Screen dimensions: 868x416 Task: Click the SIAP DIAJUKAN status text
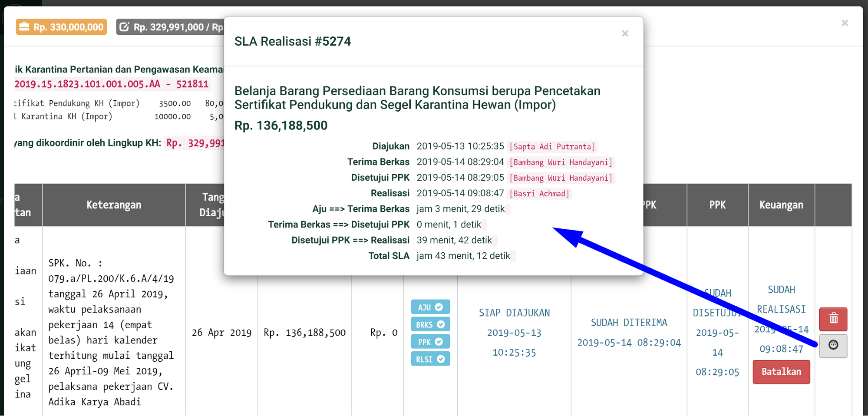(514, 313)
